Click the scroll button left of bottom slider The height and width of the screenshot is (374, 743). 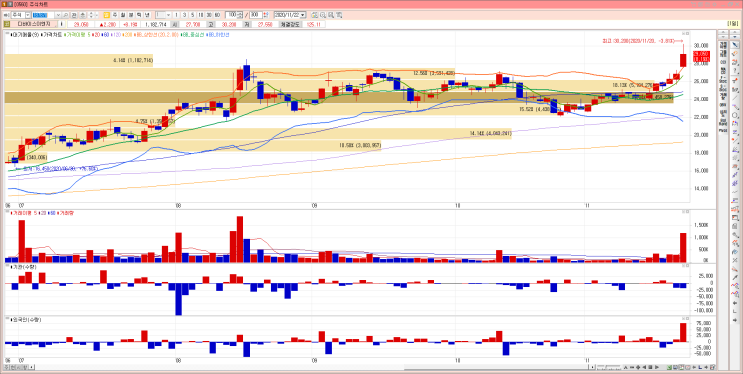(592, 367)
